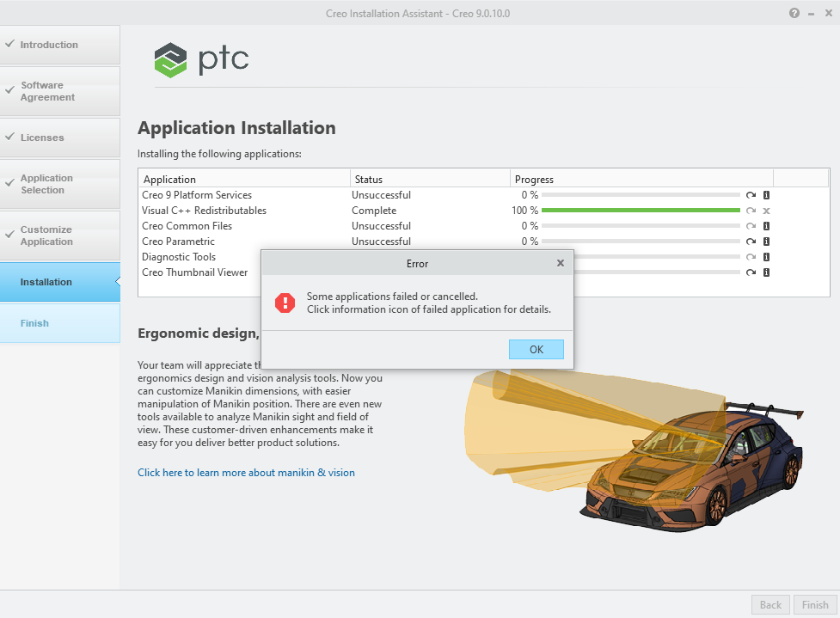Click Visual C++ Redistributables progress bar
The width and height of the screenshot is (840, 618).
(x=641, y=211)
